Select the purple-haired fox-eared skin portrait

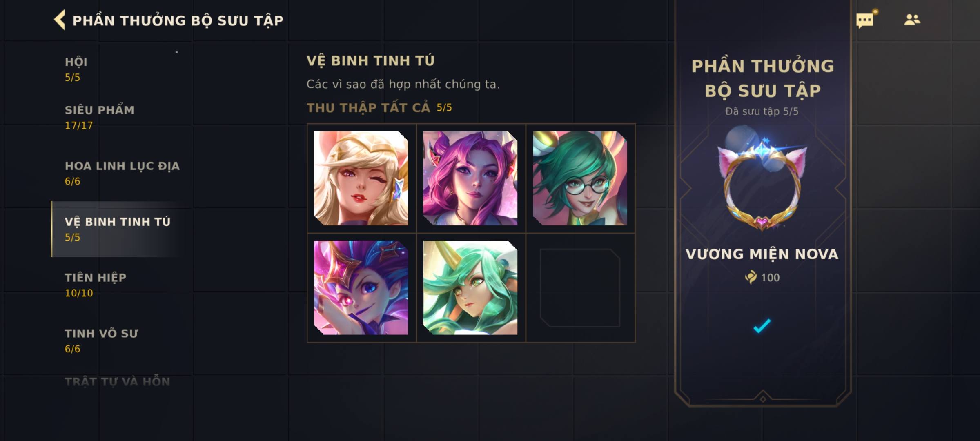pos(470,178)
